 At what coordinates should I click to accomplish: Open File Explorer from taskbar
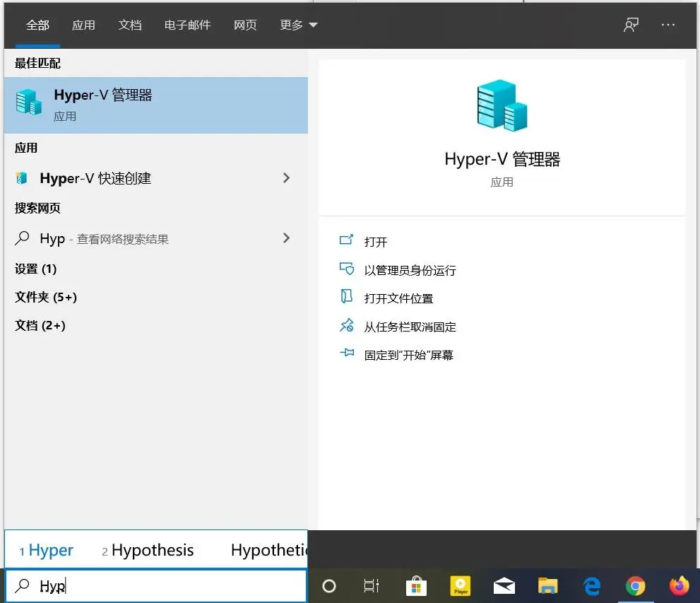(x=547, y=585)
